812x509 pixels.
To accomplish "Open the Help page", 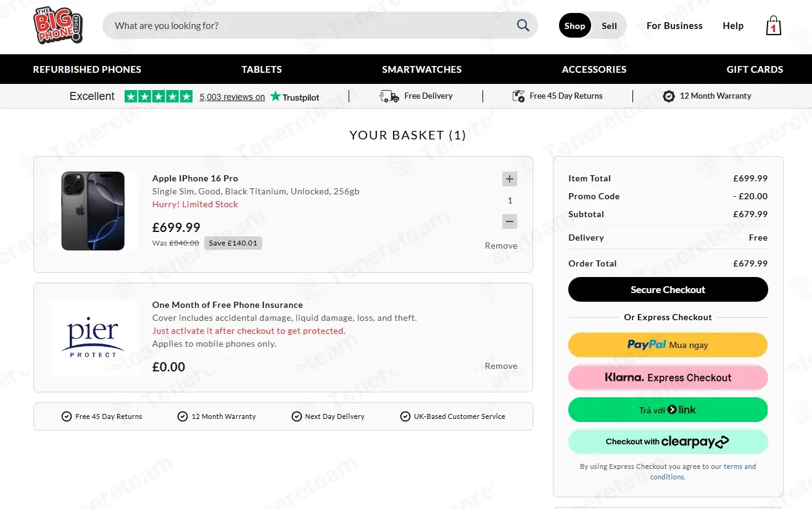I will [733, 26].
